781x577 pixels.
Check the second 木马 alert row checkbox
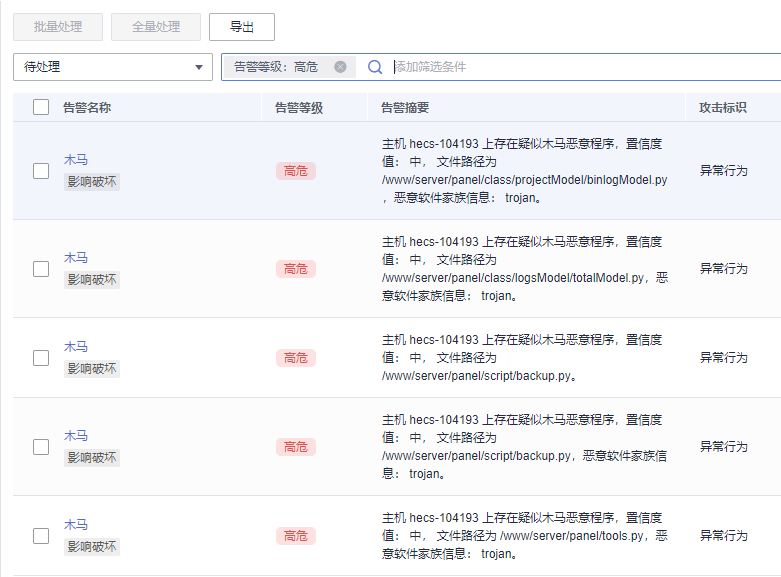[41, 269]
